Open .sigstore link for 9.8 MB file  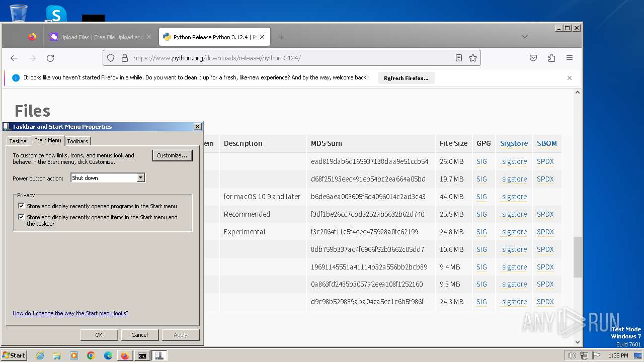point(514,284)
